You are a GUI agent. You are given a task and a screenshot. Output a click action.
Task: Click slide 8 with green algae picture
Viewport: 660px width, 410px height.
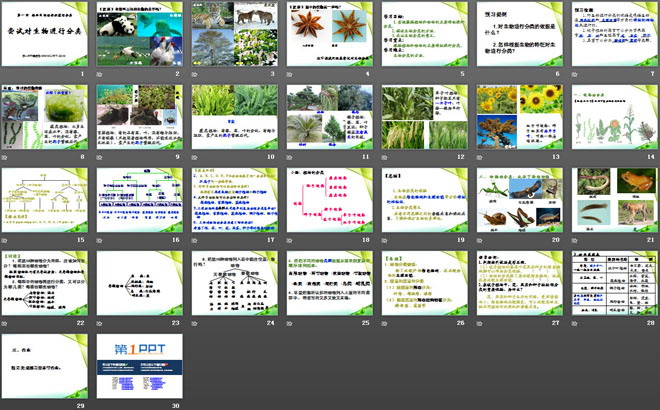point(44,117)
